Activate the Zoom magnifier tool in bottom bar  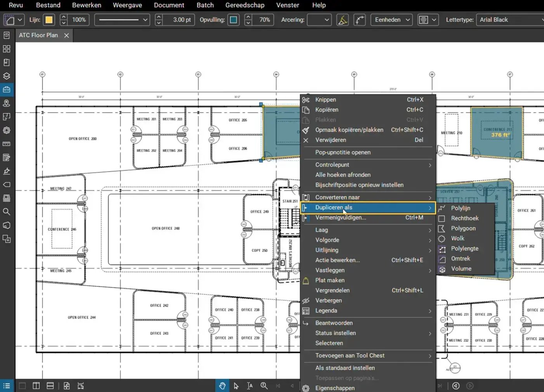pyautogui.click(x=264, y=386)
